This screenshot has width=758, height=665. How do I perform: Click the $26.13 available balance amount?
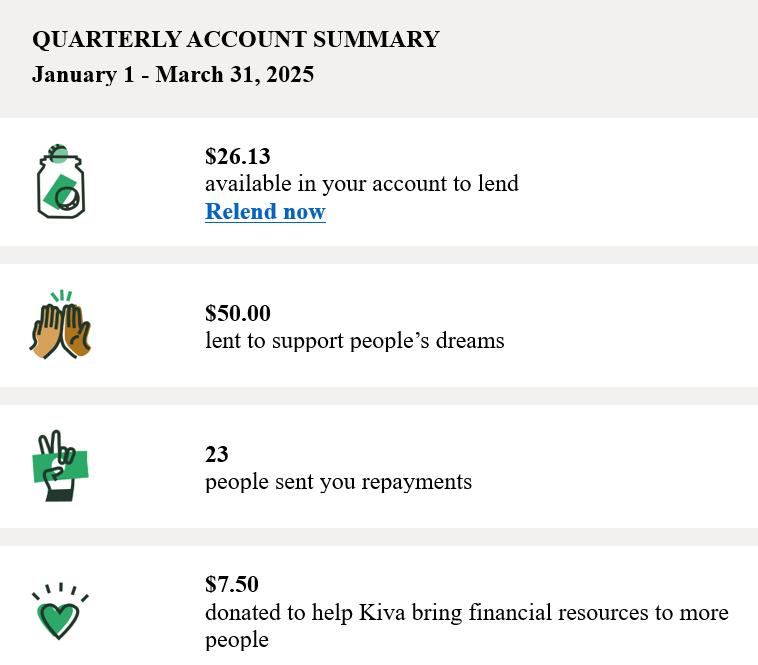tap(237, 156)
